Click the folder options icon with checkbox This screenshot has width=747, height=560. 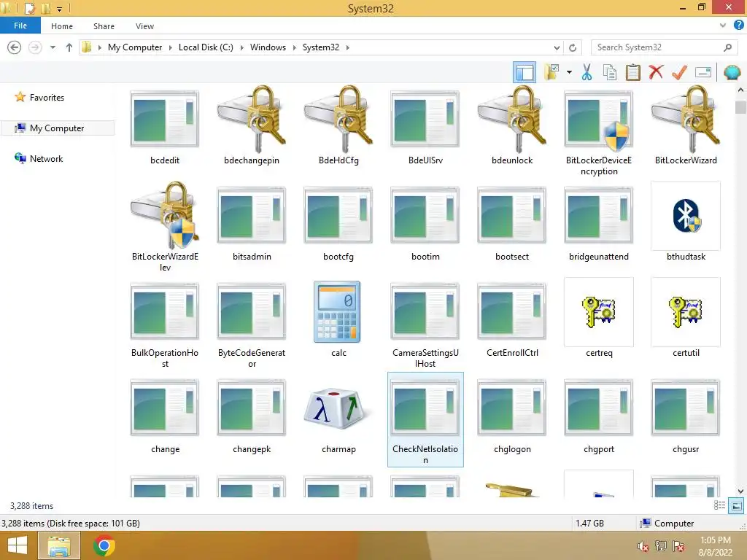(x=551, y=72)
